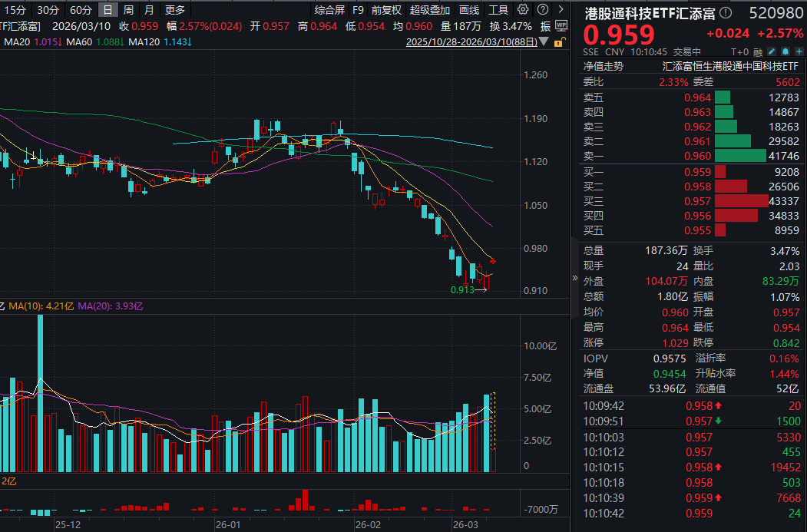807x532 pixels.
Task: Click the WP icon at toolbar right edge
Action: coord(561,25)
